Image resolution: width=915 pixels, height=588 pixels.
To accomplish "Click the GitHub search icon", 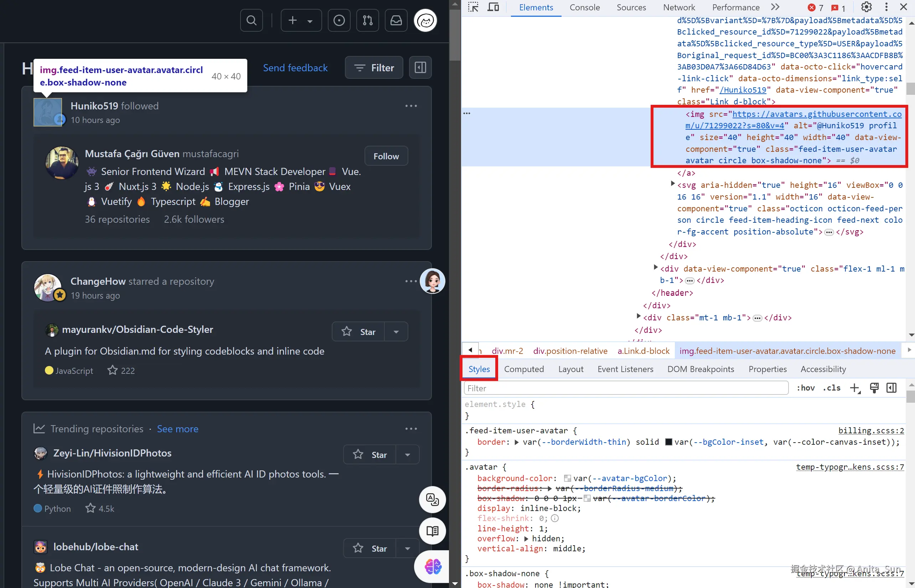I will (251, 20).
